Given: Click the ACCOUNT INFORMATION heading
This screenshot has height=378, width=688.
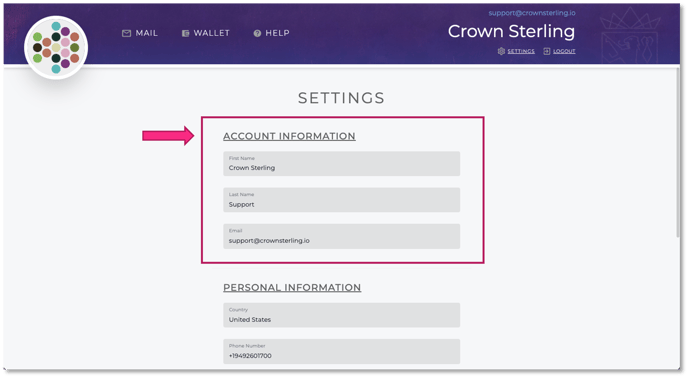Looking at the screenshot, I should pyautogui.click(x=289, y=136).
